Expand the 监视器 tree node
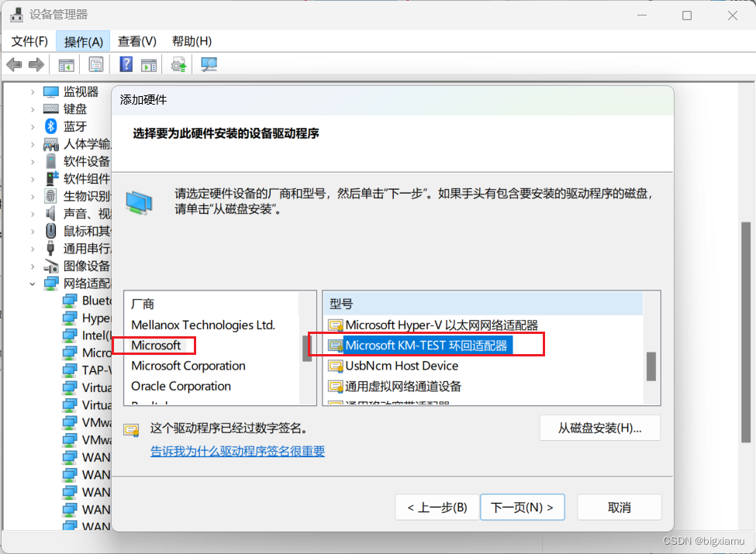Viewport: 756px width, 554px height. coord(33,91)
